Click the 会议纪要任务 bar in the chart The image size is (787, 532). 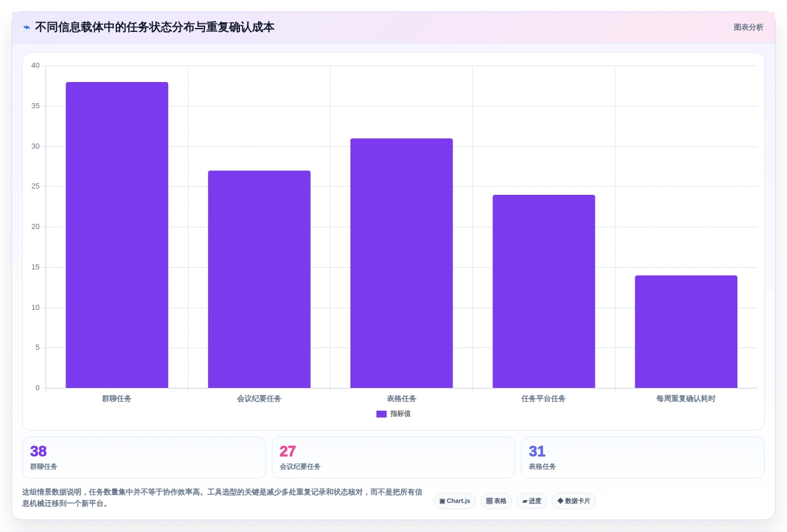(259, 279)
